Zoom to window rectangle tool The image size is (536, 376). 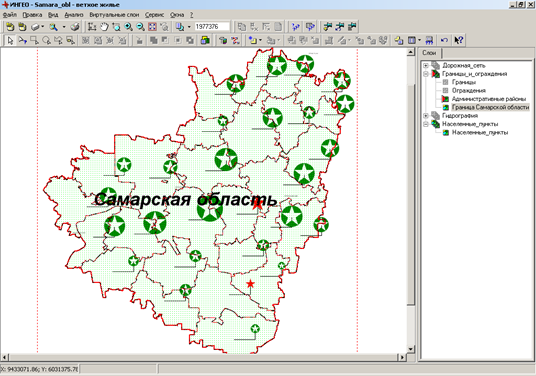pos(116,27)
